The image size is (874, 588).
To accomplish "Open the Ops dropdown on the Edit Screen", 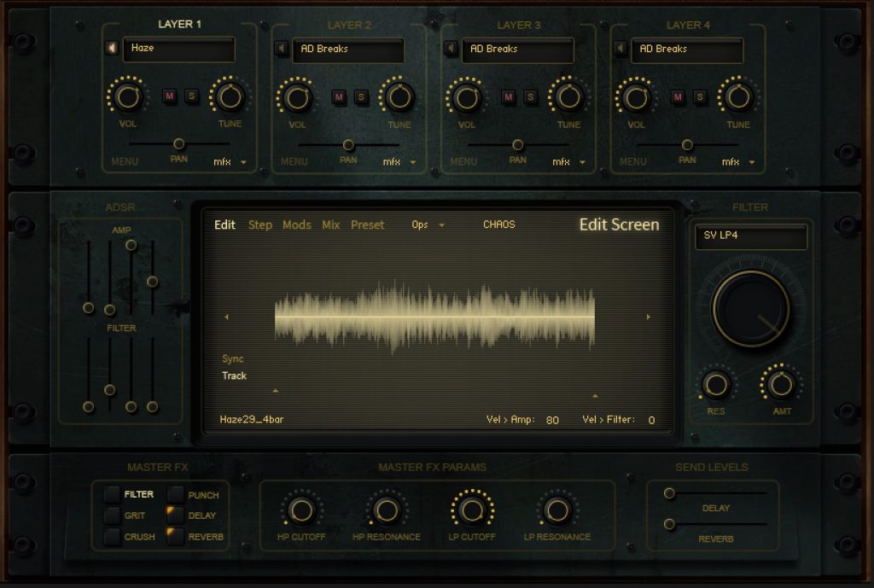I will (429, 224).
